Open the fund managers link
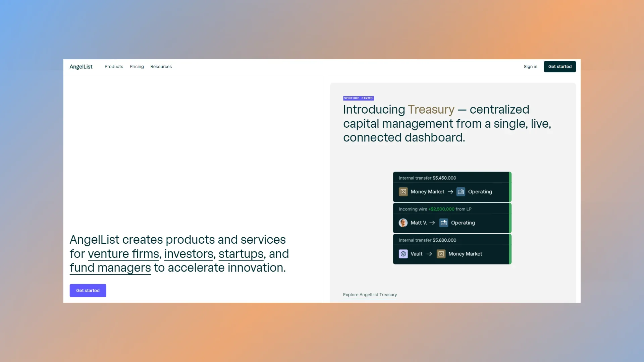 point(110,268)
